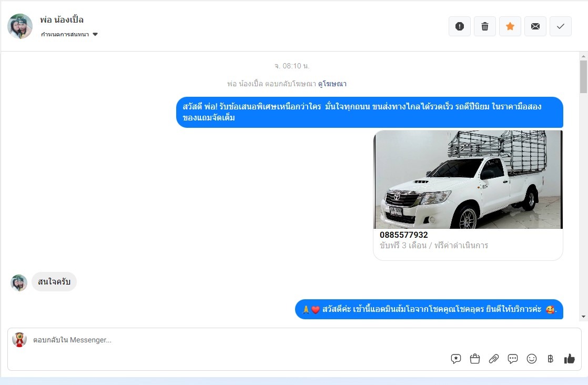Open the emoji picker smiley icon
588x385 pixels.
(x=532, y=359)
